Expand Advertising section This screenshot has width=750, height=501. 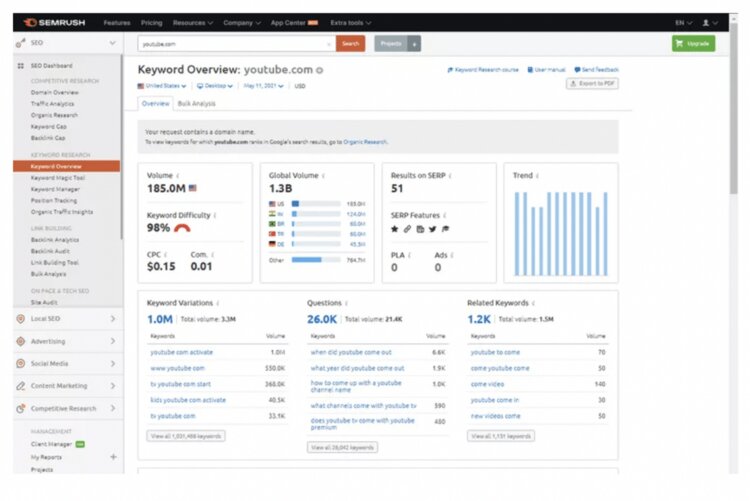tap(66, 341)
